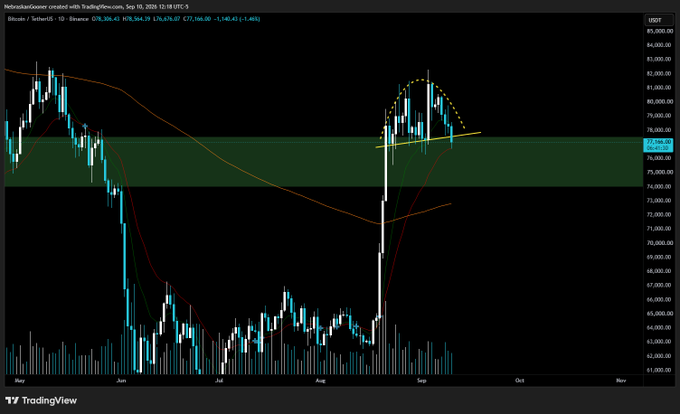
Task: Click the Jul label on time axis
Action: coord(219,381)
